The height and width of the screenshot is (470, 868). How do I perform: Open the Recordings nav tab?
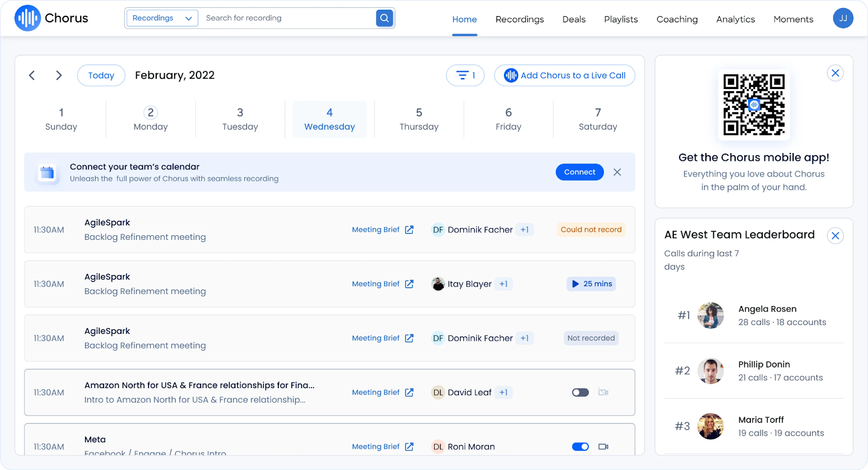[x=520, y=19]
